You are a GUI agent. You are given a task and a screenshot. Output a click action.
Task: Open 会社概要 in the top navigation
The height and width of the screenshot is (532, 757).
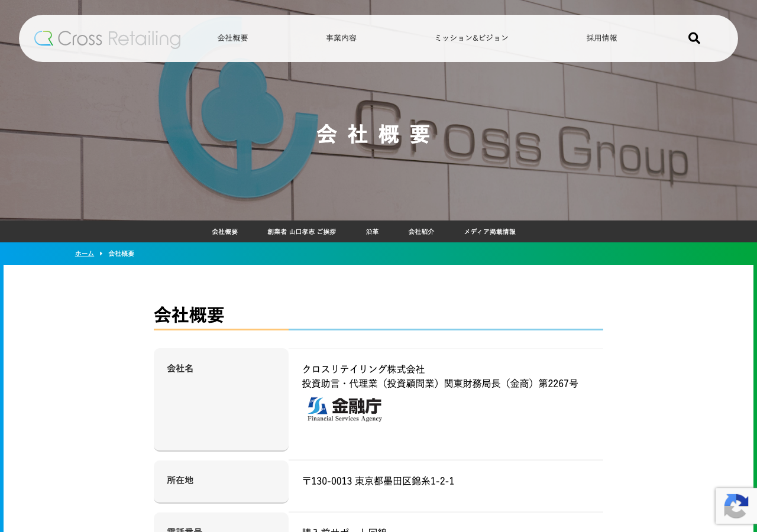232,38
